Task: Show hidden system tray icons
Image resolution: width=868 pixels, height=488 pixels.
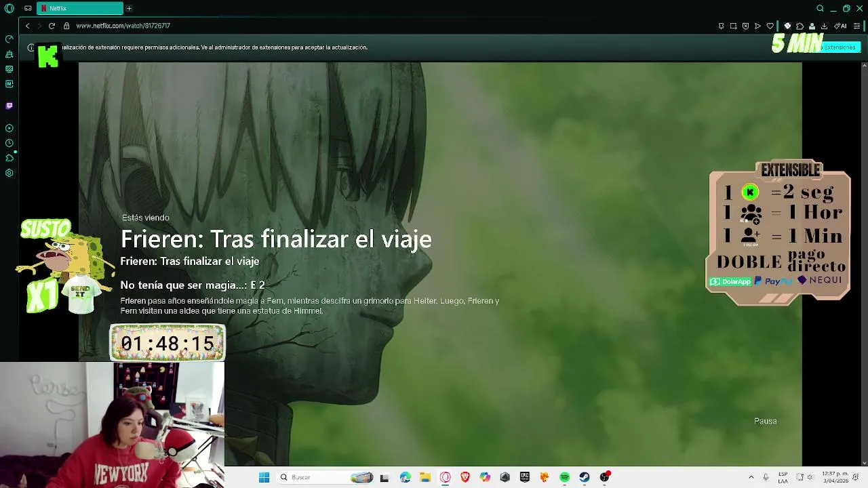Action: (x=751, y=477)
